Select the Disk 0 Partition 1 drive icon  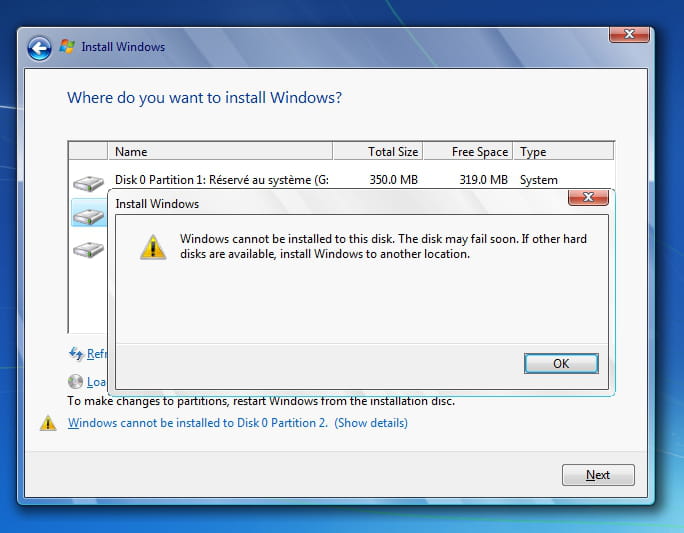point(88,183)
